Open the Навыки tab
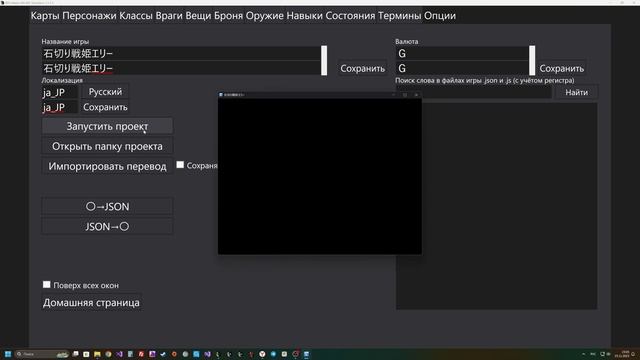640x360 pixels. [x=304, y=16]
